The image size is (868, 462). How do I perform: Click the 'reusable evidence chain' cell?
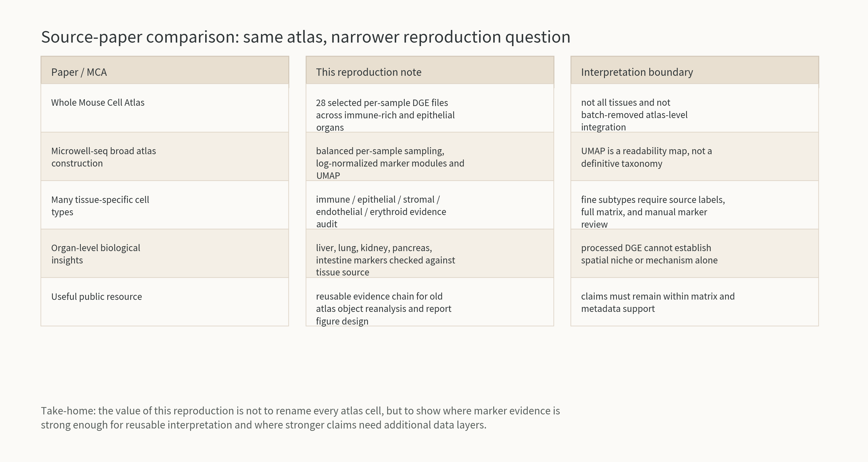click(430, 302)
